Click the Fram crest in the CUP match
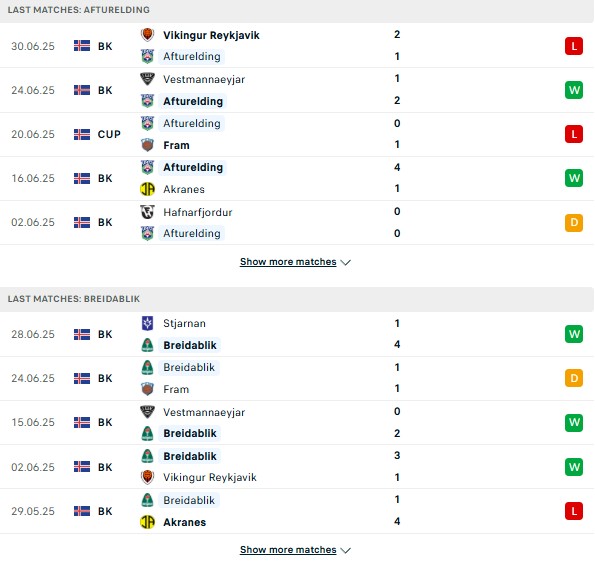 pos(147,145)
